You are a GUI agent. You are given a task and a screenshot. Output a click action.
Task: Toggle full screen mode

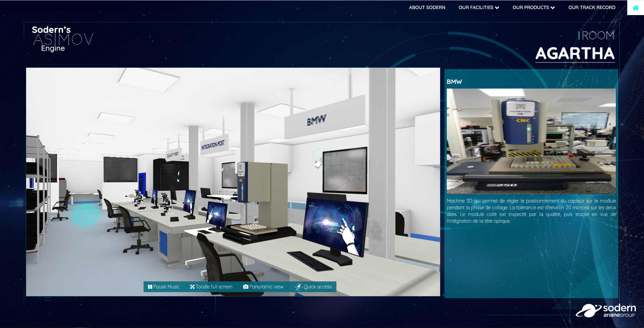[x=211, y=287]
